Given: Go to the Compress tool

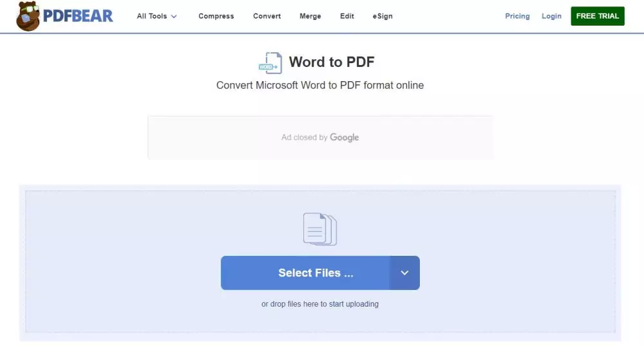Looking at the screenshot, I should coord(216,16).
